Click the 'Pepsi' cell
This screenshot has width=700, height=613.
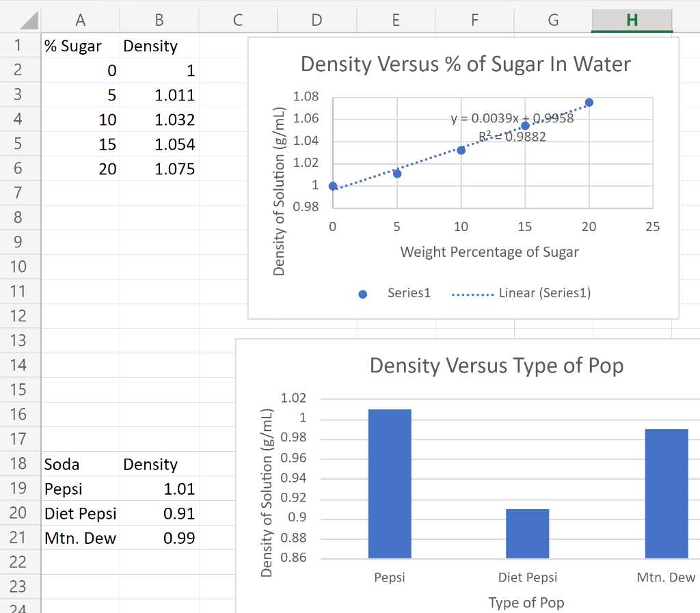(81, 489)
